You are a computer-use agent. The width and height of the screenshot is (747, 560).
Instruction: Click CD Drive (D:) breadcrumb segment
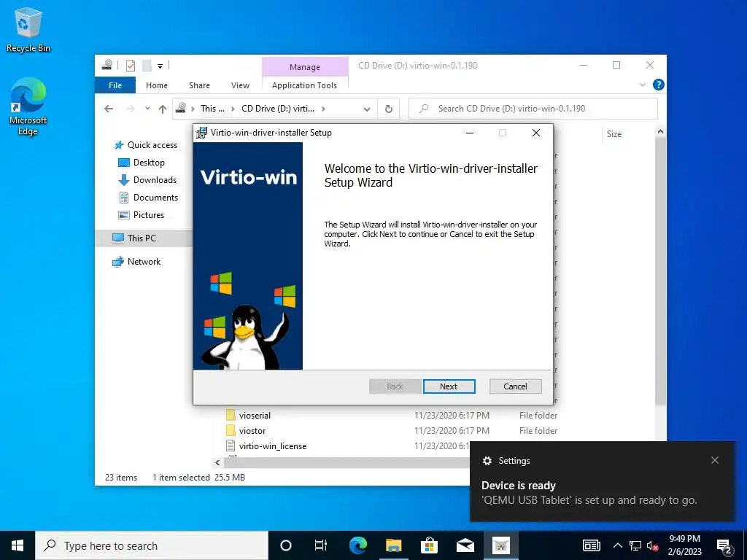pos(278,109)
